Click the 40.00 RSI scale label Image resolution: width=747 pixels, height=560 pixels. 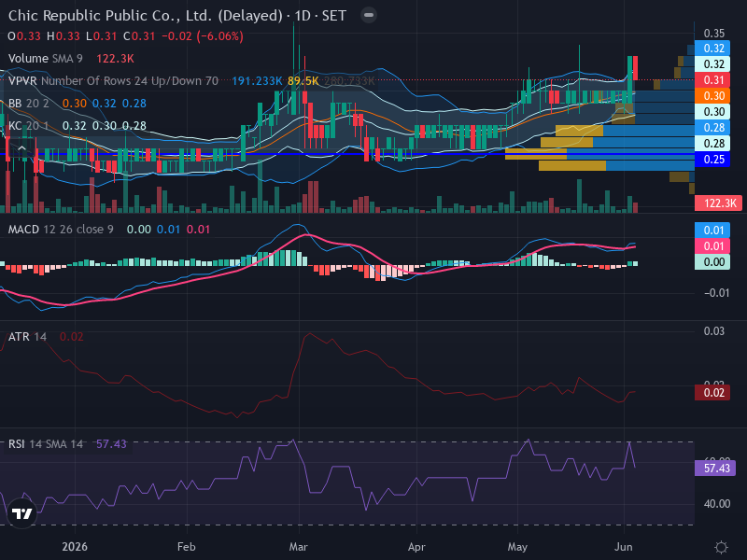point(717,504)
